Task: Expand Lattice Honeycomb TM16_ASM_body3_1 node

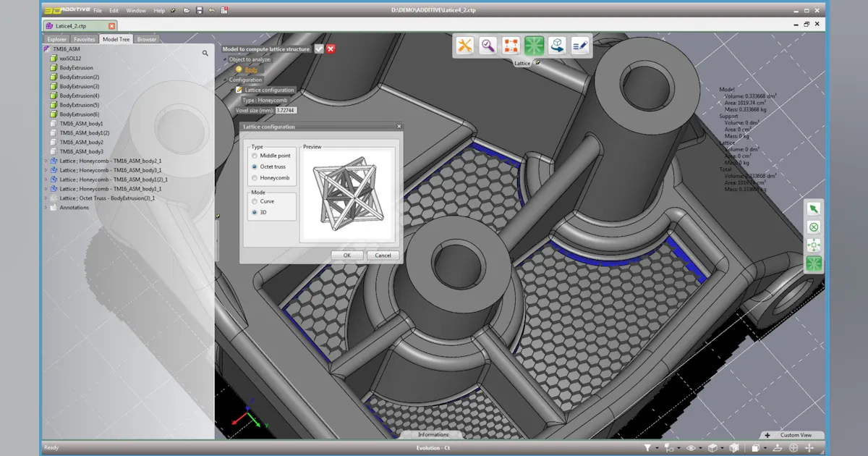Action: pyautogui.click(x=46, y=170)
